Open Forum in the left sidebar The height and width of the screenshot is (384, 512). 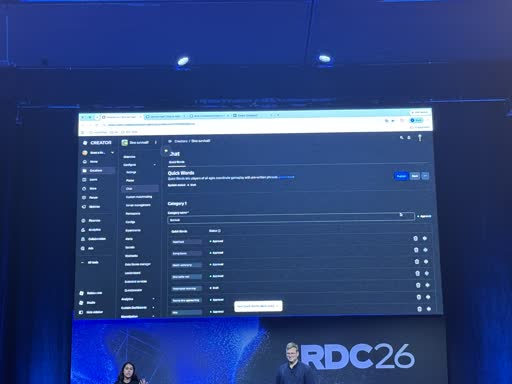point(90,198)
